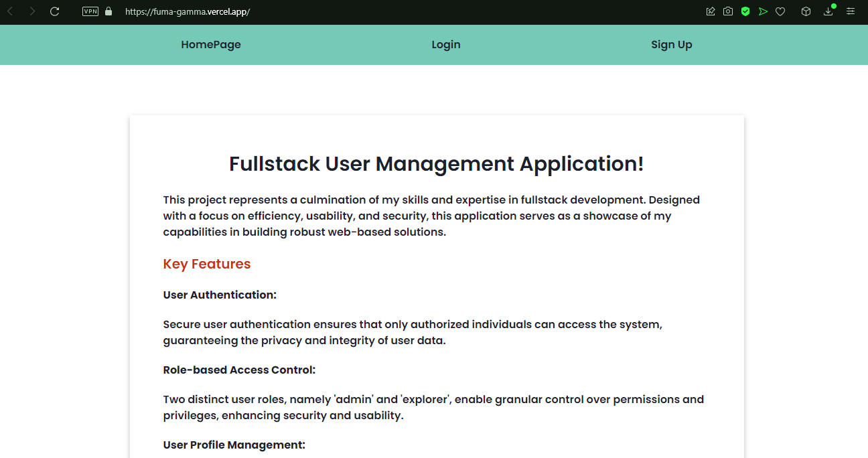
Task: Open the VPN badge in address bar
Action: click(x=90, y=11)
